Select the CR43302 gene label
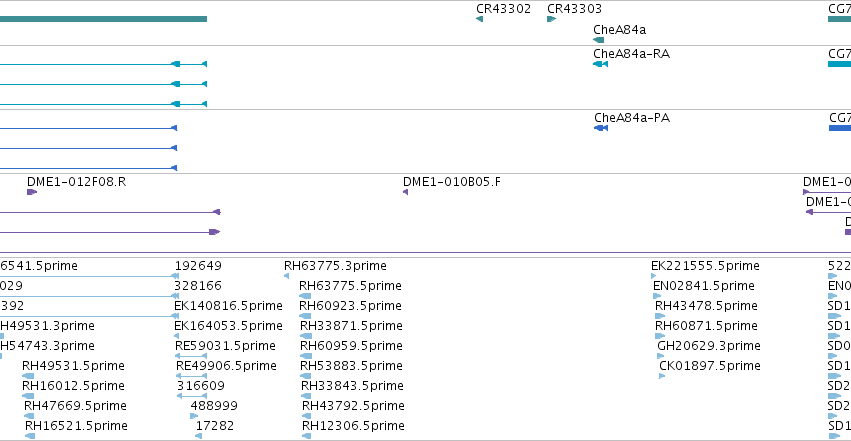The image size is (851, 441). pos(503,9)
